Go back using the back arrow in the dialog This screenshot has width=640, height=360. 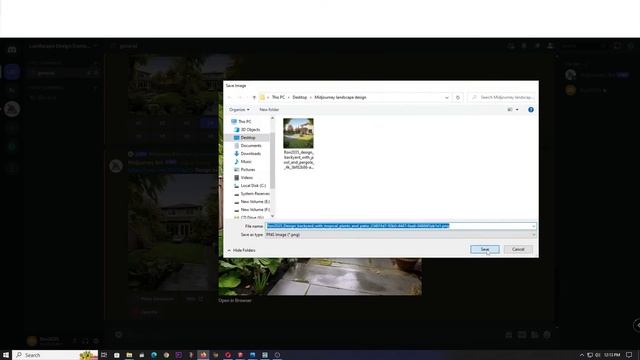tap(230, 98)
